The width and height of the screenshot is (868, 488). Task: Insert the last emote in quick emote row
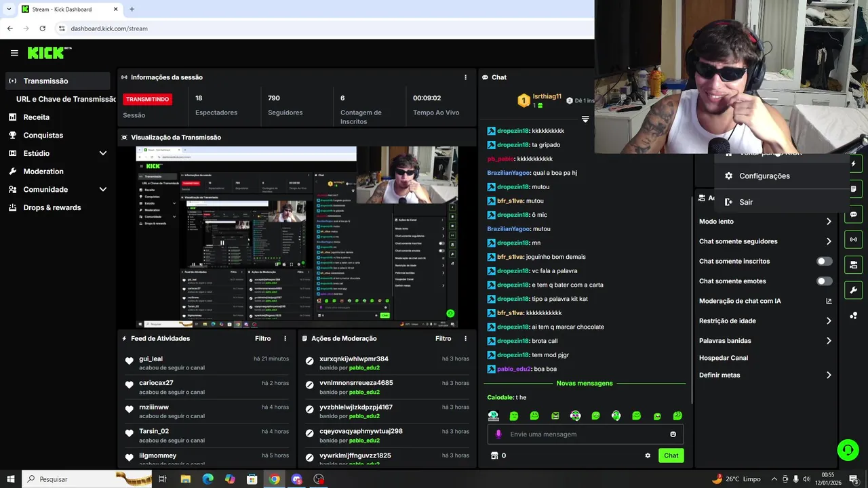point(677,415)
